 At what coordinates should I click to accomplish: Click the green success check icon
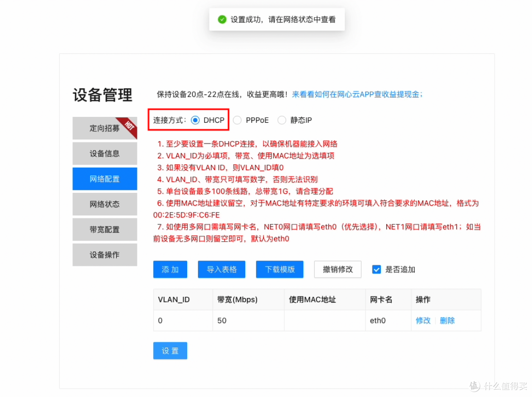point(222,19)
